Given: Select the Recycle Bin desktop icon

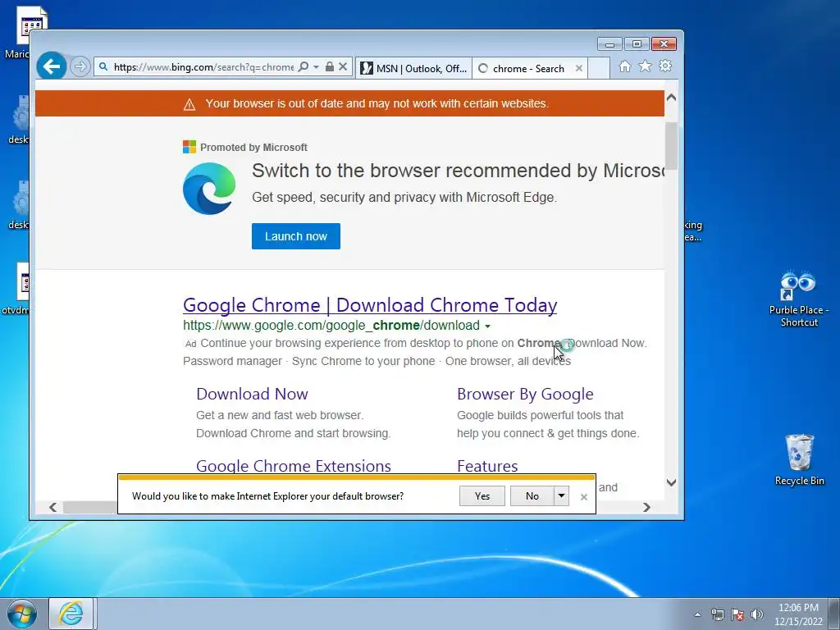Looking at the screenshot, I should coord(799,459).
